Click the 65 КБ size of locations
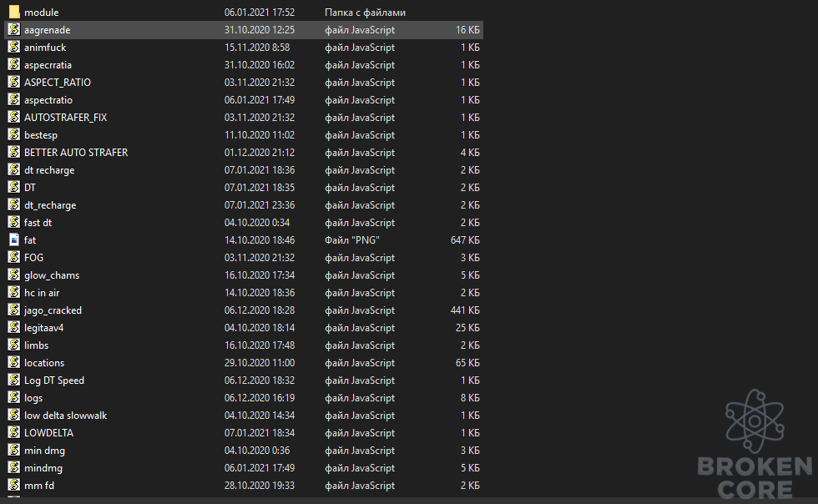Screen dimensions: 818x504 tap(467, 363)
